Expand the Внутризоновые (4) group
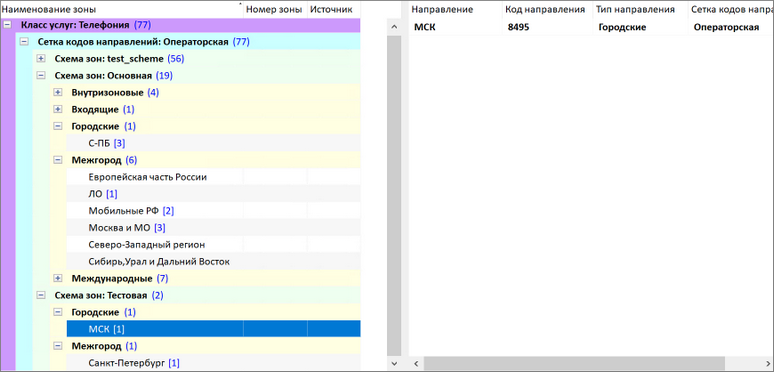This screenshot has height=372, width=774. (58, 92)
